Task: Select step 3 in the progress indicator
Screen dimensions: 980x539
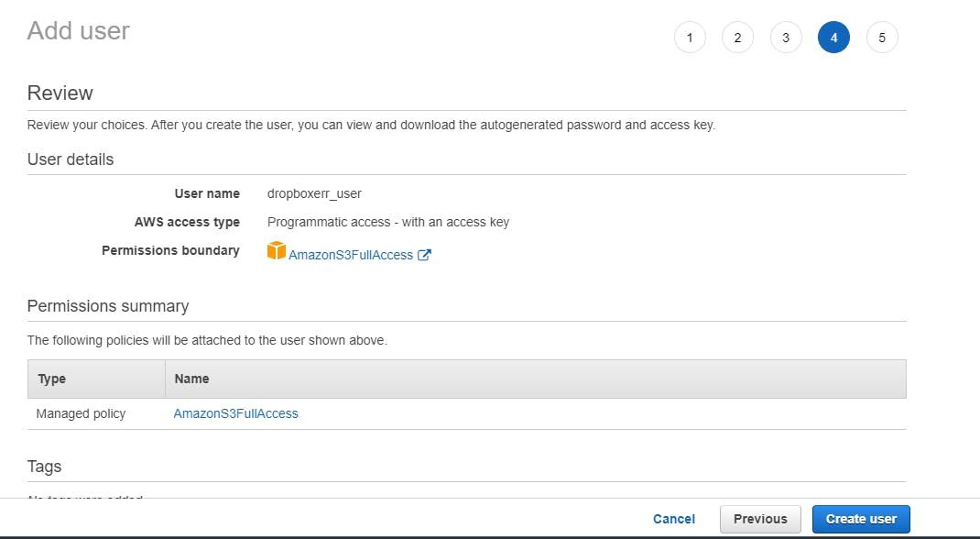Action: (785, 38)
